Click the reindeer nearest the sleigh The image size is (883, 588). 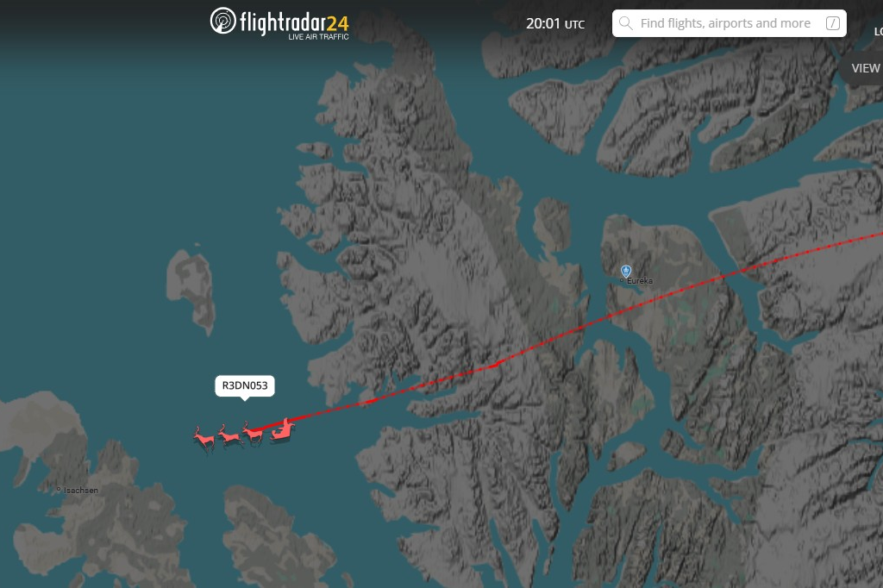[254, 433]
